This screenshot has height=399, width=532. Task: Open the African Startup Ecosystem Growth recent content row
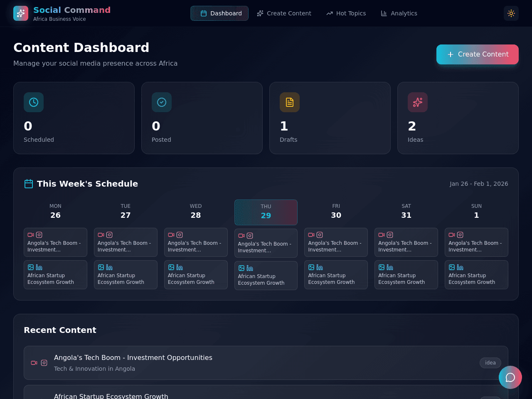266,392
